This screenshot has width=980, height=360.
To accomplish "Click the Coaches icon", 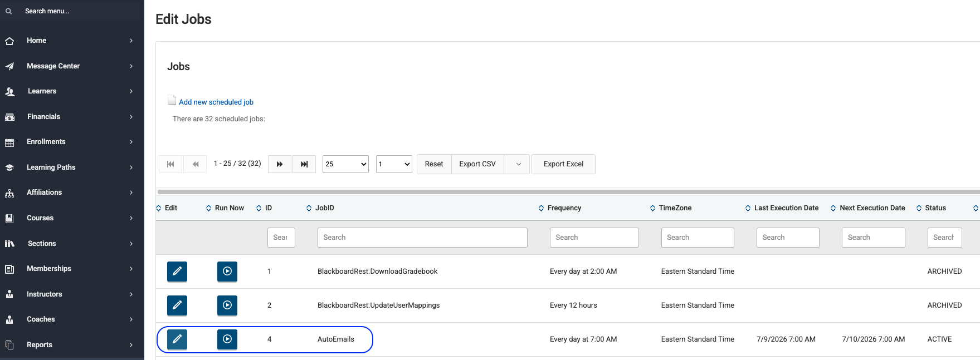I will [x=9, y=319].
